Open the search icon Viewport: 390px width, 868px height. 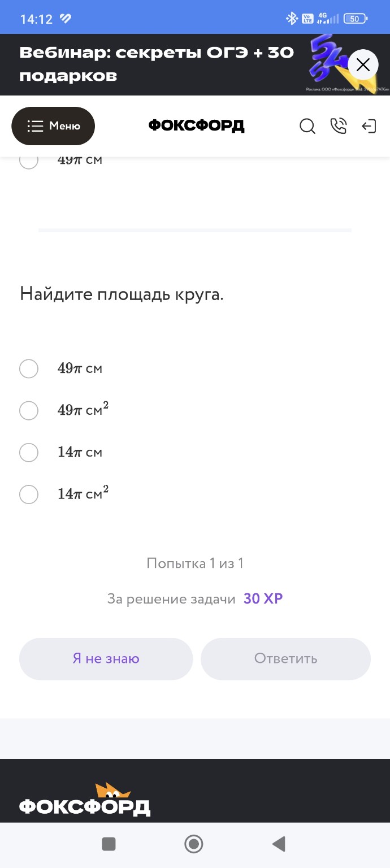point(307,127)
